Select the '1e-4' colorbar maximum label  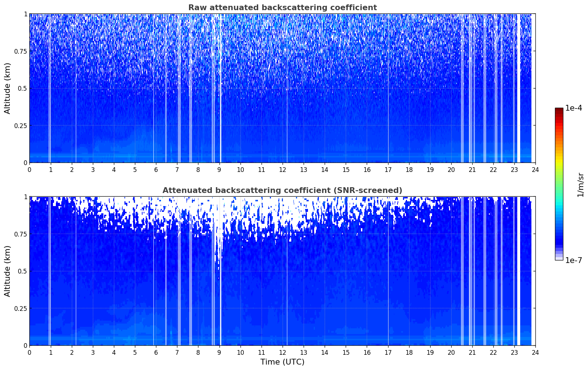coord(573,108)
